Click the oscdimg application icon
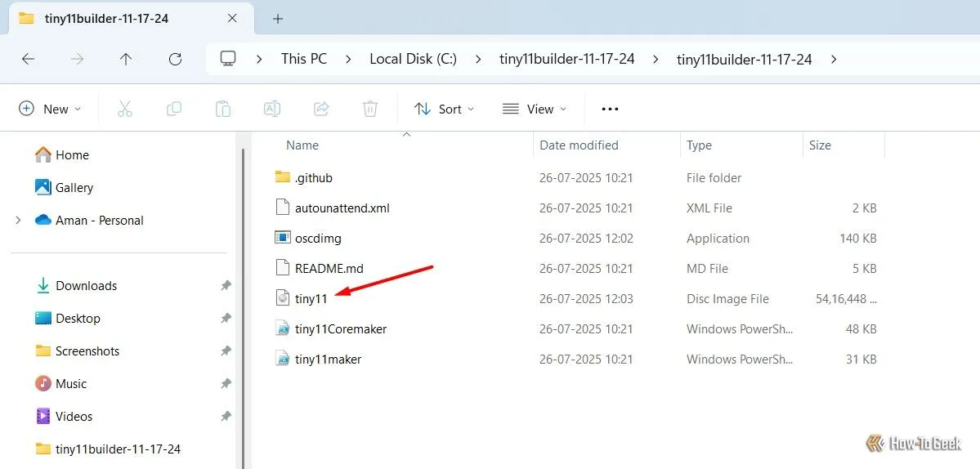This screenshot has height=469, width=980. 283,237
